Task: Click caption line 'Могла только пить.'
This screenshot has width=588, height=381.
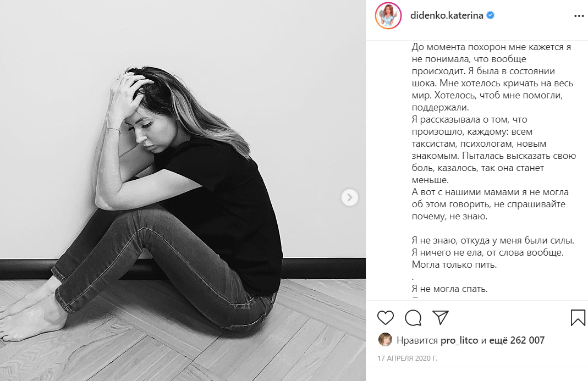Action: click(x=454, y=264)
